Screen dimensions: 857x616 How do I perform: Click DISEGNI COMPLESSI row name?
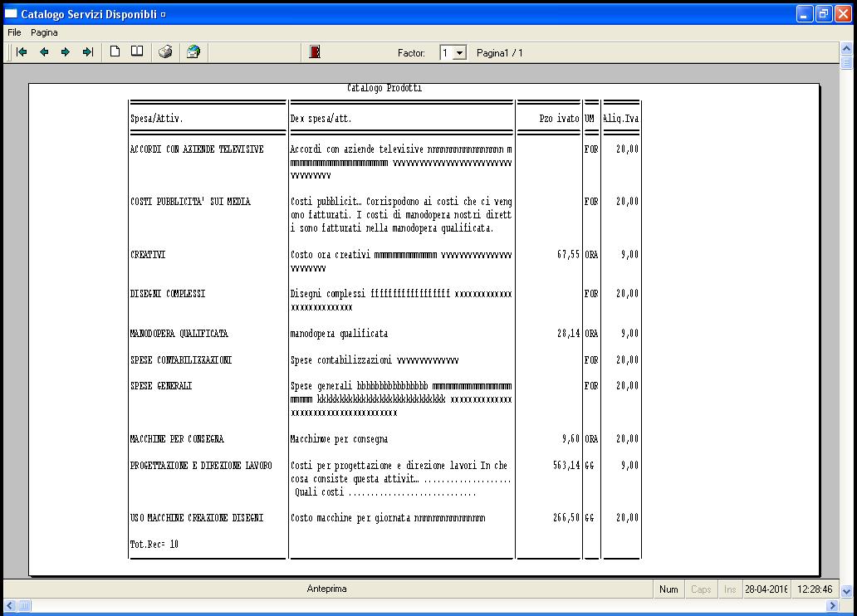(168, 294)
